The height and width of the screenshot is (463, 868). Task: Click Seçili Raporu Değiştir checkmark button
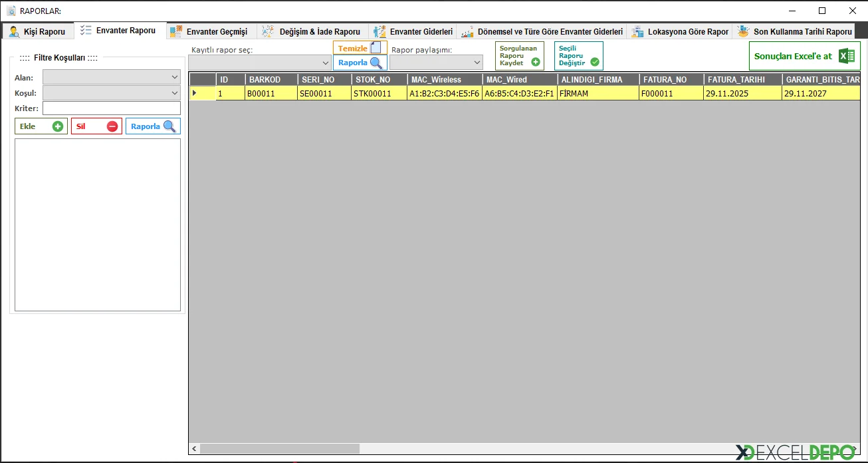pyautogui.click(x=578, y=56)
